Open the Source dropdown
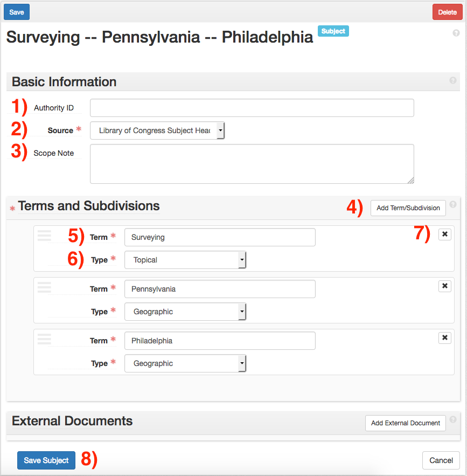This screenshot has height=476, width=467. (157, 130)
